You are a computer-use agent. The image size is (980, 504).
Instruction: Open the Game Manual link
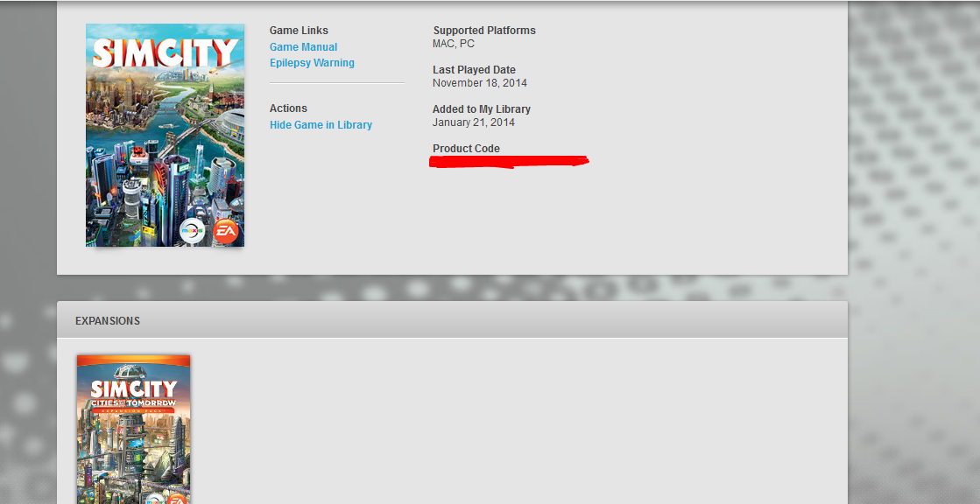pos(303,47)
